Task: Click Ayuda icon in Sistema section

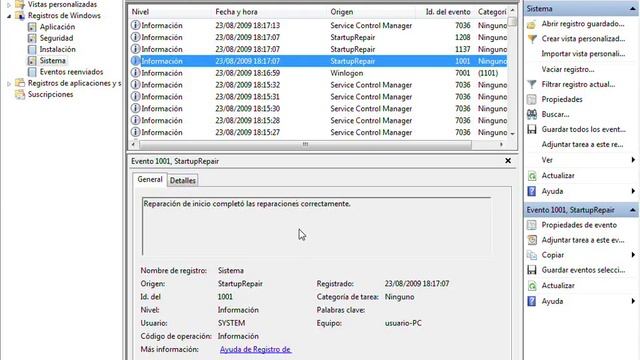Action: coord(532,191)
